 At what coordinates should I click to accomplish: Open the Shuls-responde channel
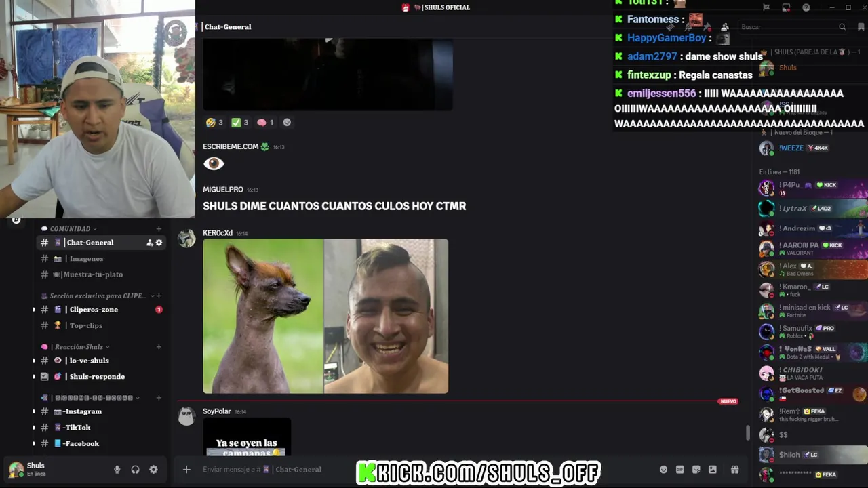101,377
